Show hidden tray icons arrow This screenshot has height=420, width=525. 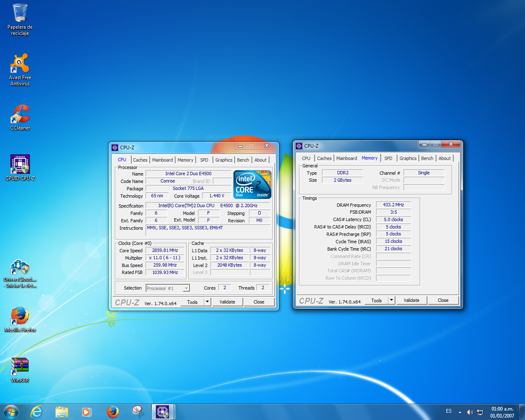tap(460, 412)
